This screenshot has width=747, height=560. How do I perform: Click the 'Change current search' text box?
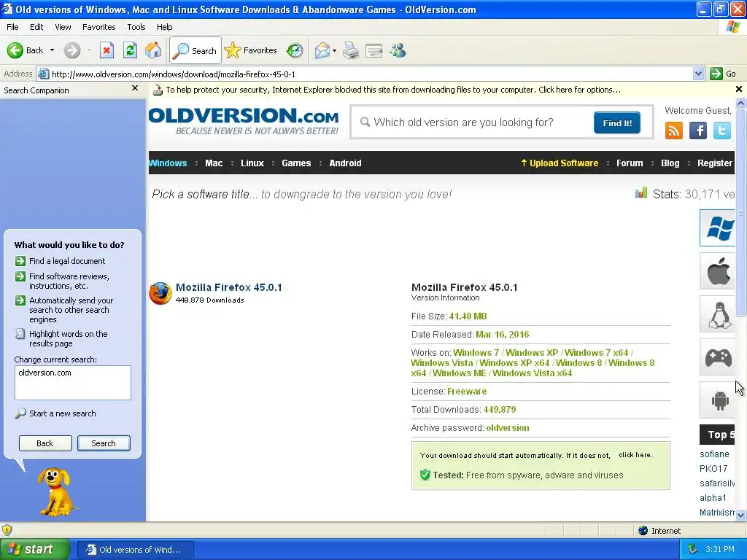73,382
